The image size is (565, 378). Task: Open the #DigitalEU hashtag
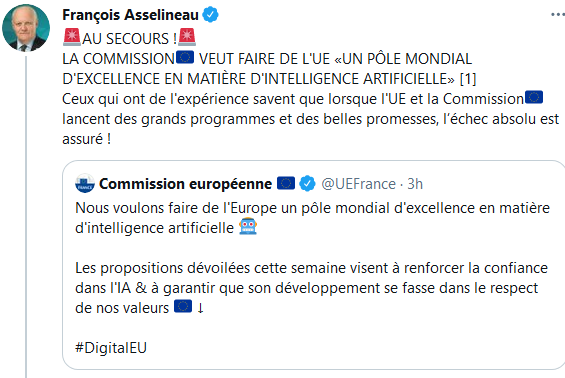(111, 348)
